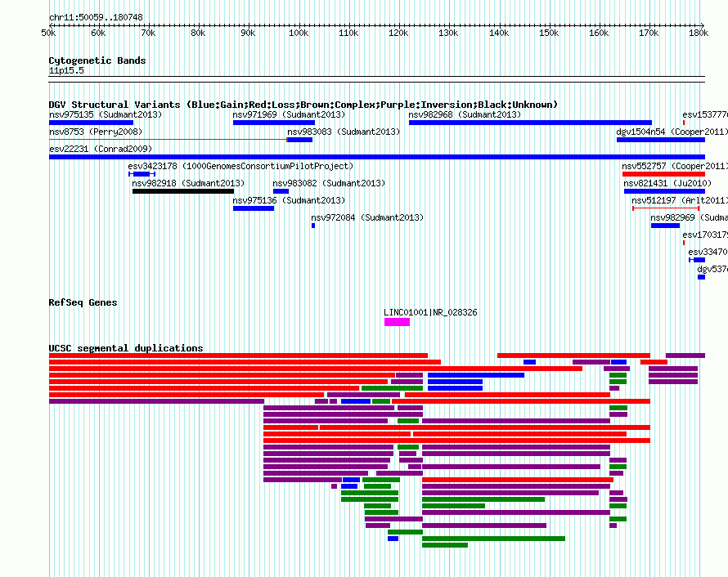Open the esv22231 (Conrad2009) variant label
This screenshot has width=728, height=577.
click(x=100, y=149)
